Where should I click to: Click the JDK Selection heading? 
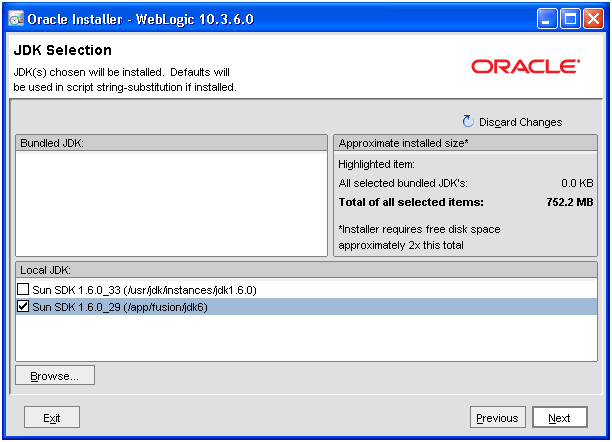tap(62, 50)
